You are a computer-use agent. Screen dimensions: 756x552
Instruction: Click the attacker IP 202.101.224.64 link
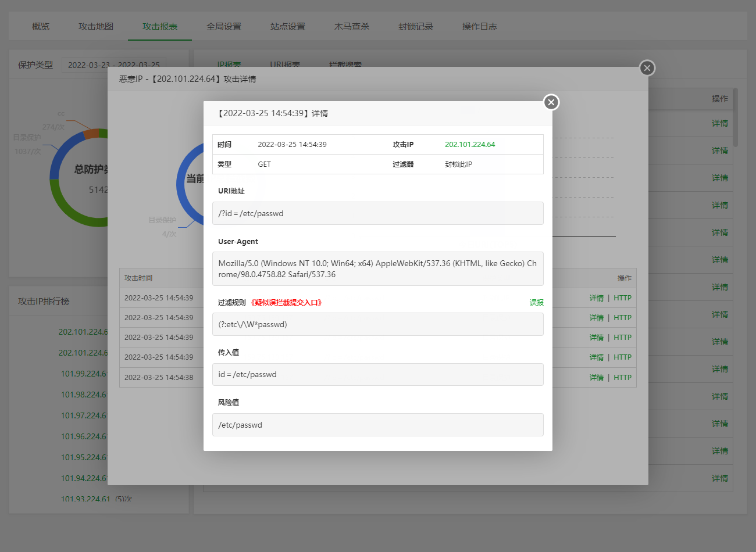coord(470,145)
